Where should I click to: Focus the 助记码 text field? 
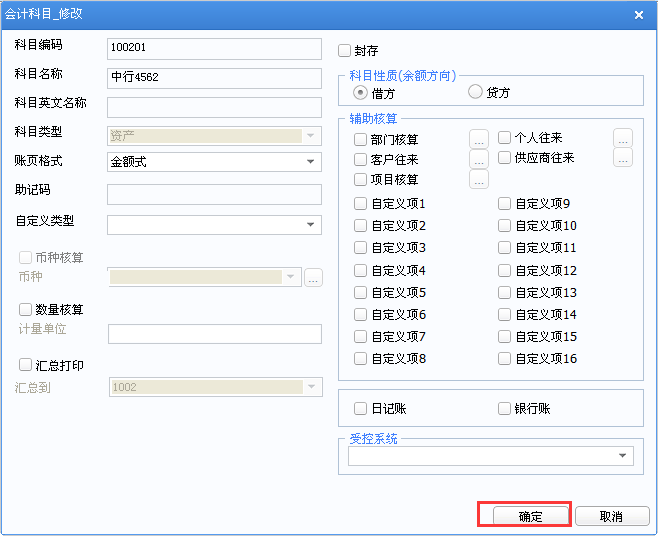[214, 194]
